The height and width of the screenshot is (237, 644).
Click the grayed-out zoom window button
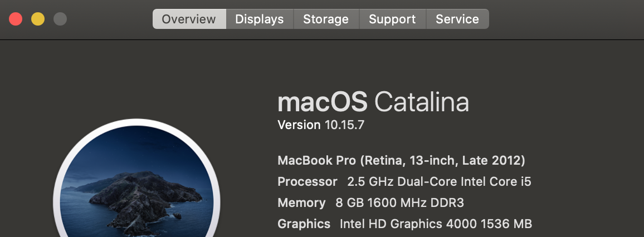(x=60, y=19)
